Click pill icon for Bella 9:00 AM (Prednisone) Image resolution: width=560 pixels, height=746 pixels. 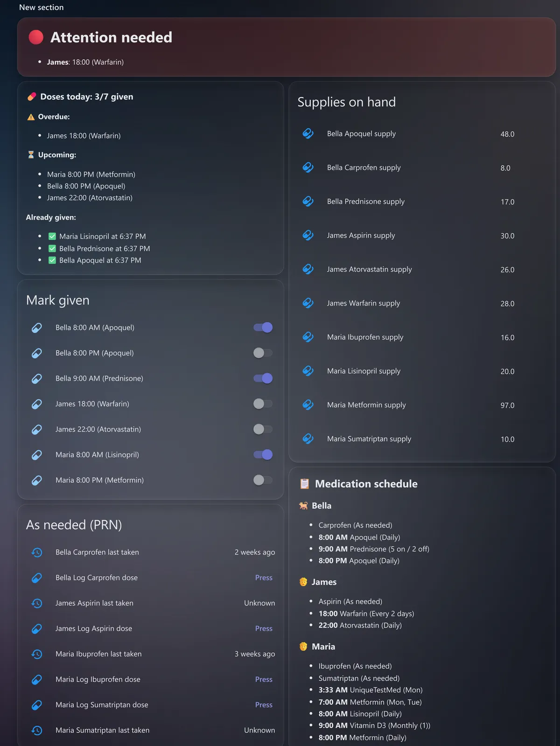pyautogui.click(x=37, y=378)
